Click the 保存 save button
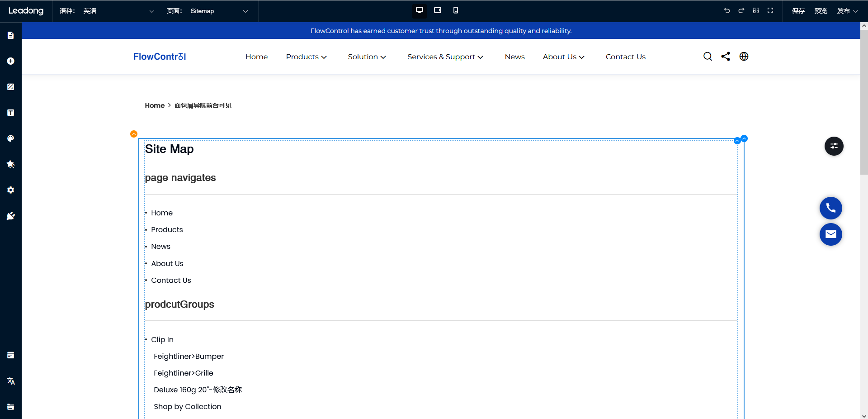The height and width of the screenshot is (419, 868). 798,11
